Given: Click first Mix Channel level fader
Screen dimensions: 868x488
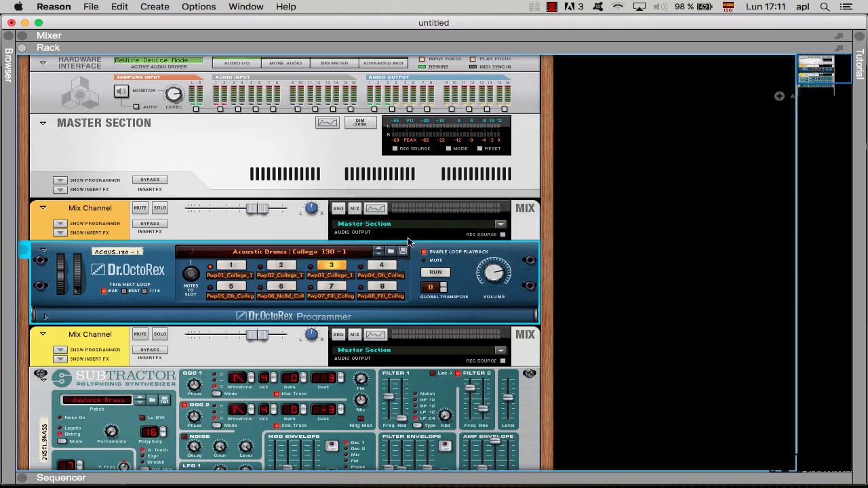Looking at the screenshot, I should (256, 209).
